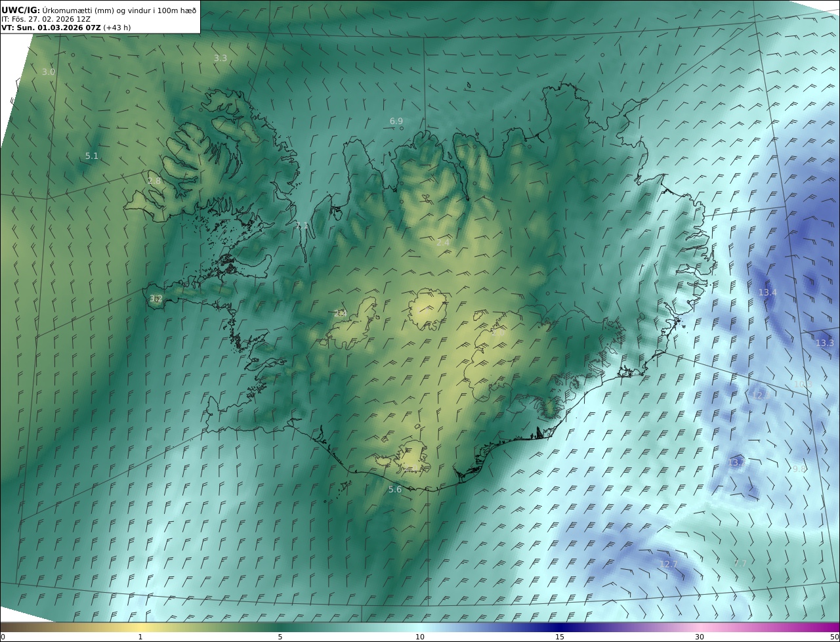Select the 'VT: Sun. 01.03.2026 07Z' valid-time line
The width and height of the screenshot is (840, 642).
pos(51,28)
